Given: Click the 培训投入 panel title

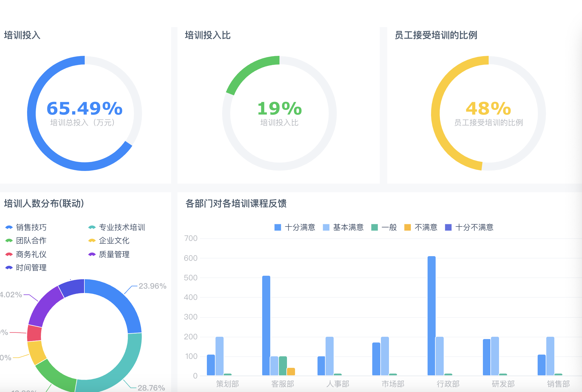Looking at the screenshot, I should [x=22, y=35].
